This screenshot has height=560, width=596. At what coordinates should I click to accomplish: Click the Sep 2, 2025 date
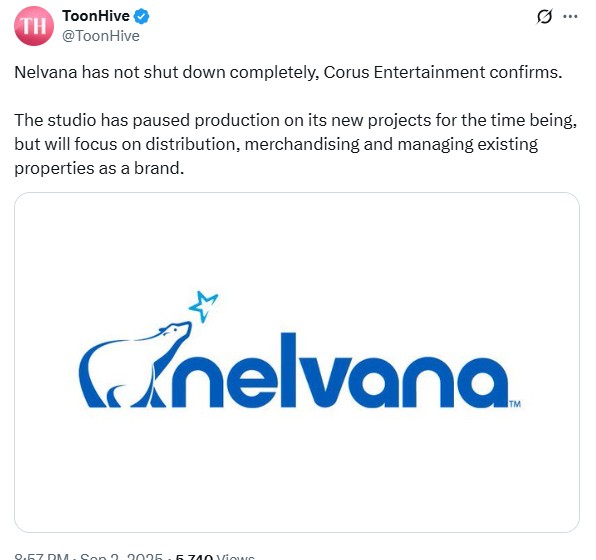(121, 557)
